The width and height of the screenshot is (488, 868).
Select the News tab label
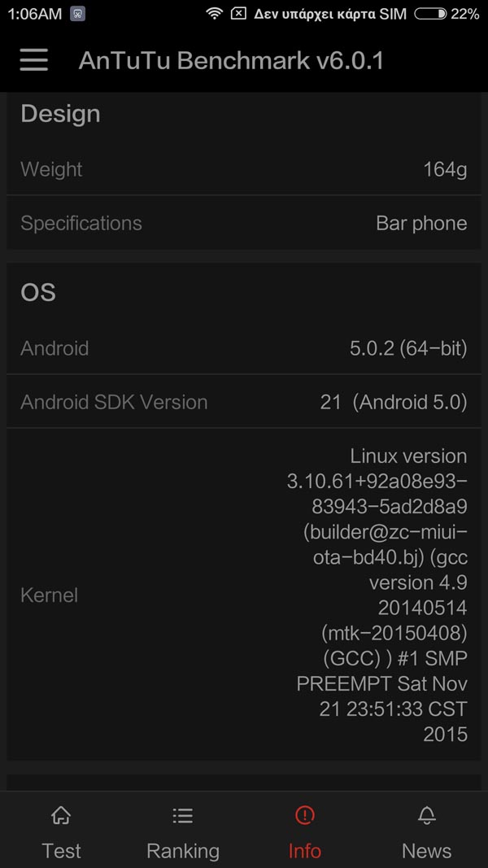426,850
